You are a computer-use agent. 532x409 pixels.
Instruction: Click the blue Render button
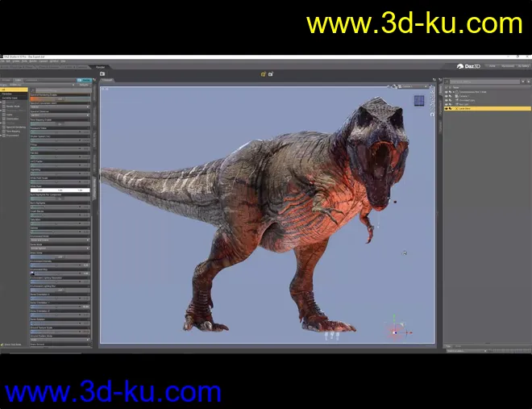point(85,81)
